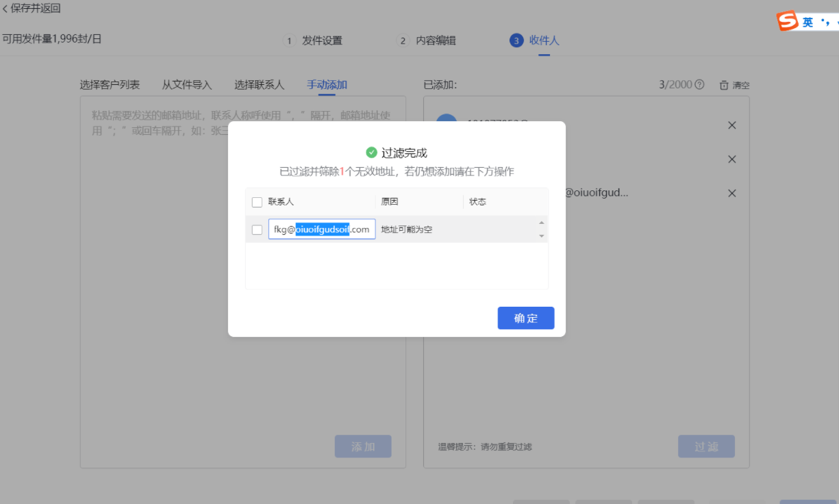Switch to the 从文件导入 tab
The image size is (839, 504).
(187, 84)
